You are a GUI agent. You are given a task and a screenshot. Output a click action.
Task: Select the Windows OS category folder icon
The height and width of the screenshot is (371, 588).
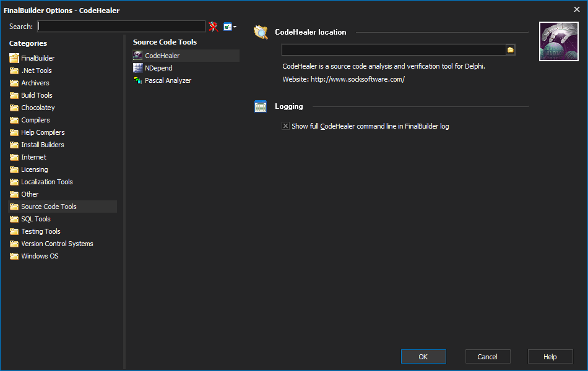click(x=14, y=256)
